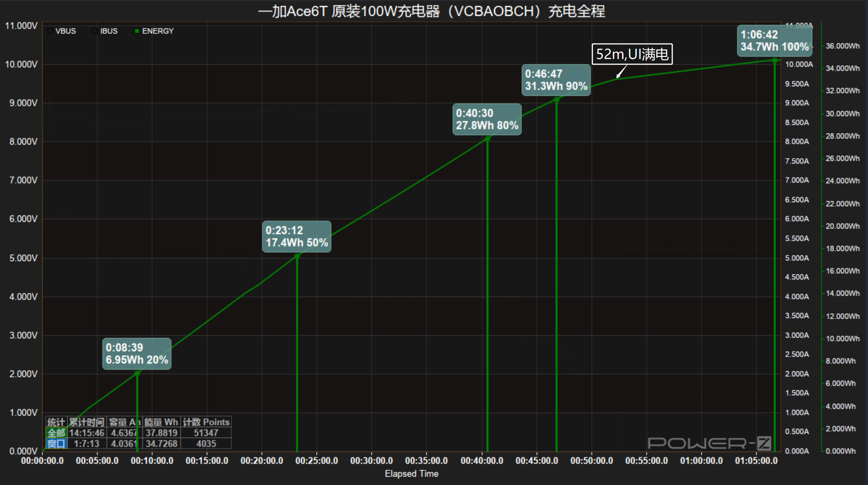Click the 1:06:42 100% marker label

tap(774, 40)
